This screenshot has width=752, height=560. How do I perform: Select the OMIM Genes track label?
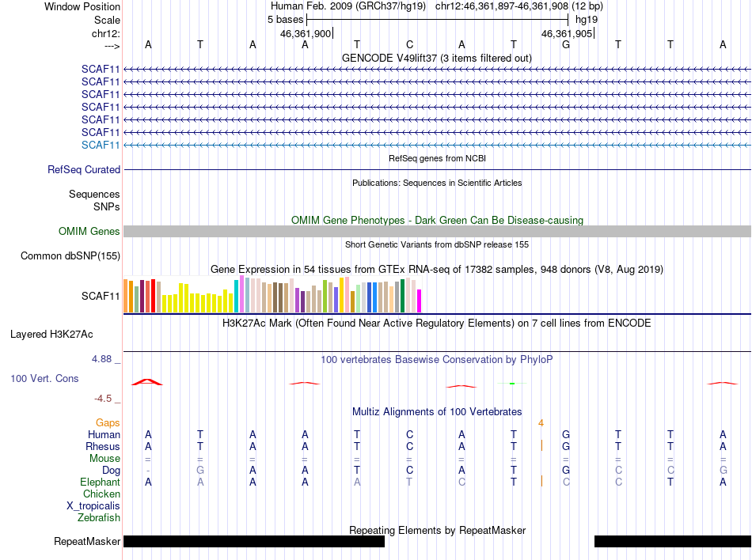click(x=89, y=232)
